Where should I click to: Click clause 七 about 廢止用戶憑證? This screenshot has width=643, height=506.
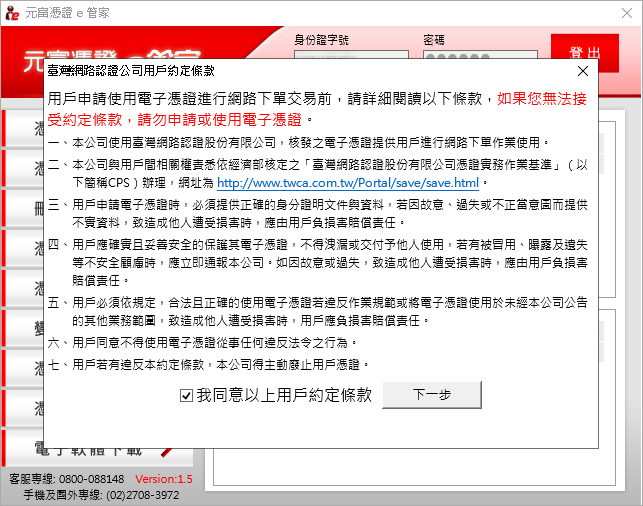click(x=209, y=365)
